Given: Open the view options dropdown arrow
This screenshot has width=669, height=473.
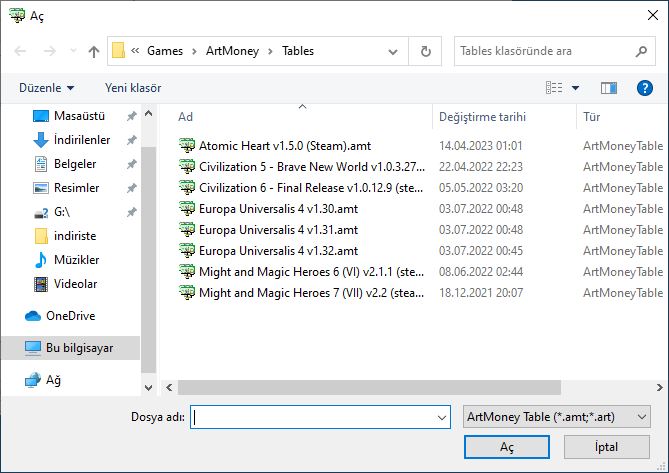Looking at the screenshot, I should (x=575, y=88).
